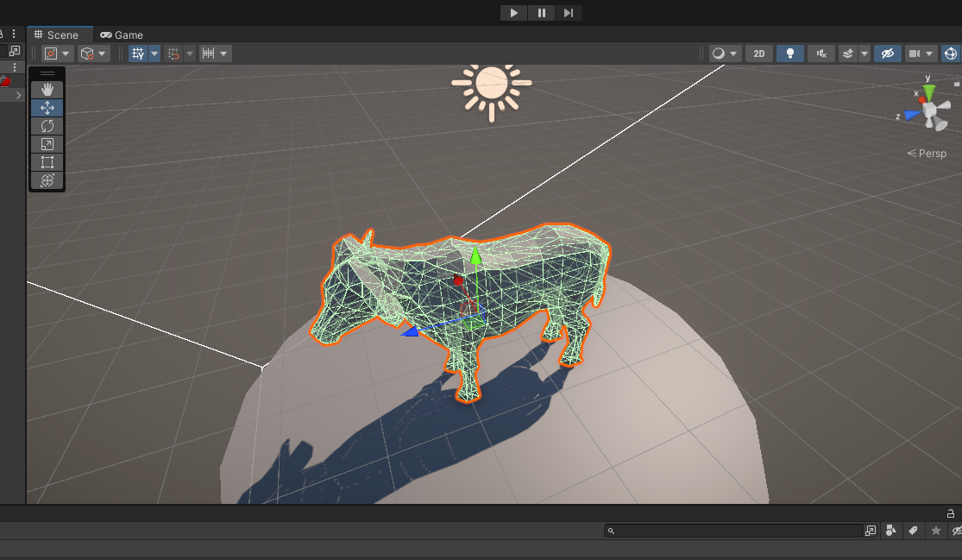Click the Search by Type icon

pyautogui.click(x=893, y=531)
